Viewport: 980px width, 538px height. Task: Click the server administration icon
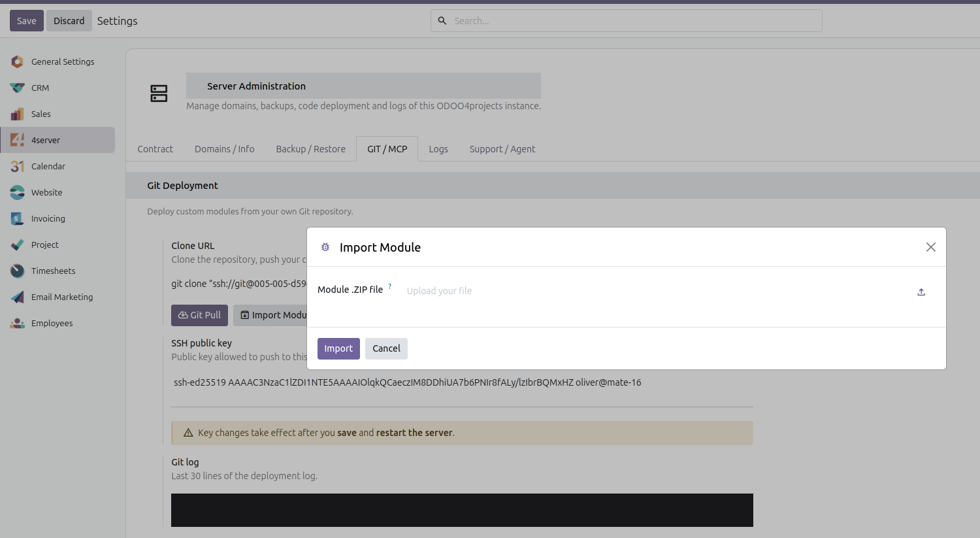pos(159,93)
